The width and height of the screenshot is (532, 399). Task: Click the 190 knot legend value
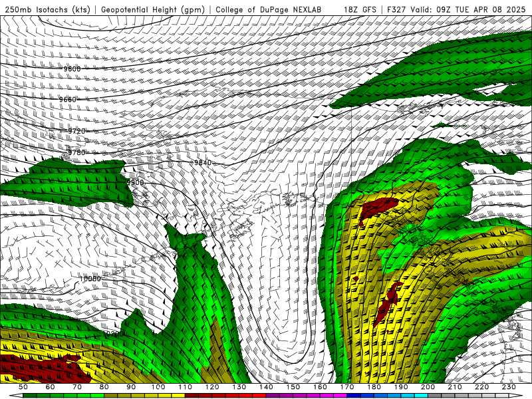click(401, 387)
